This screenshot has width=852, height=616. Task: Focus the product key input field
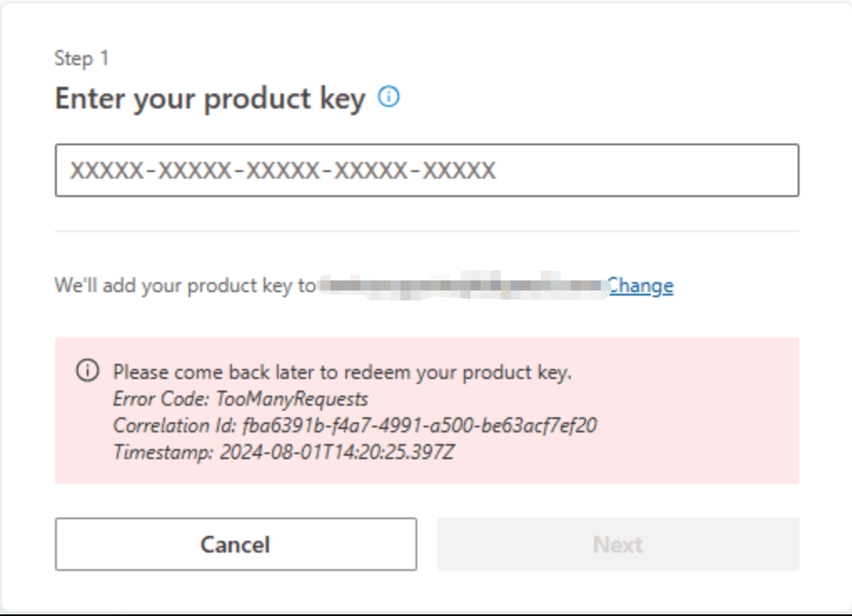426,170
